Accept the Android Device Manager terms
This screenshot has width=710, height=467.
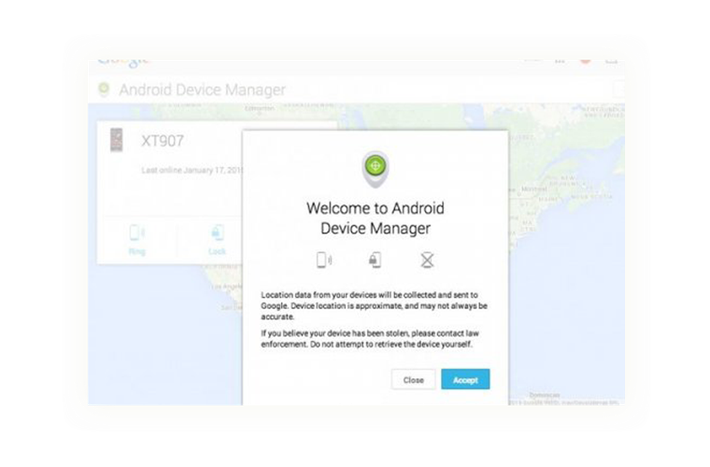[465, 379]
